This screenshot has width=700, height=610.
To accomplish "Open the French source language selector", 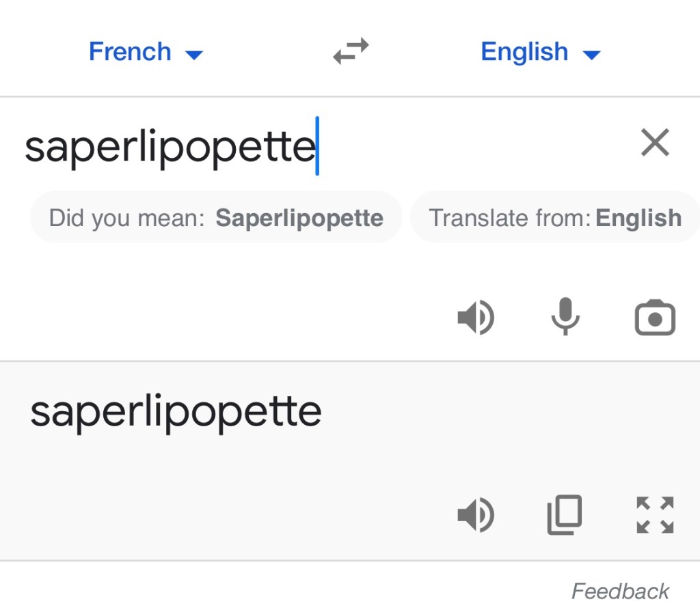I will pos(146,52).
